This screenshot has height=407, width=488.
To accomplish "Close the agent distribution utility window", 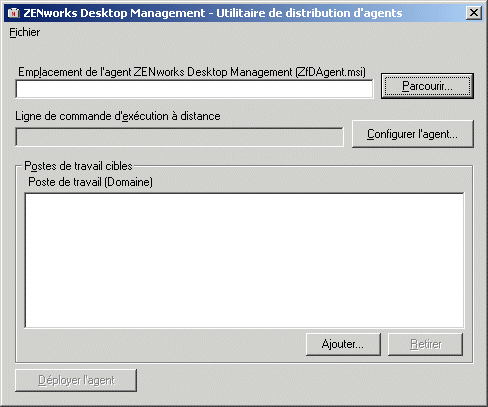I will tap(474, 13).
